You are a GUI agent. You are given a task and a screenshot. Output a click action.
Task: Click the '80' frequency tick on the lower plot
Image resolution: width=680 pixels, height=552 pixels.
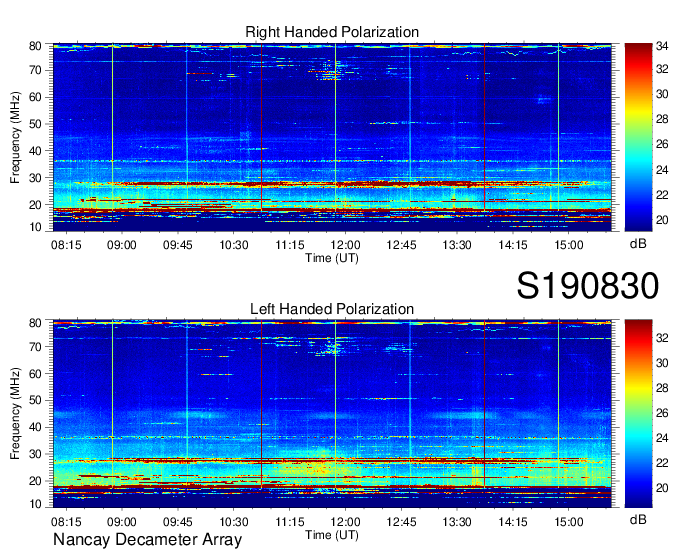tap(35, 323)
